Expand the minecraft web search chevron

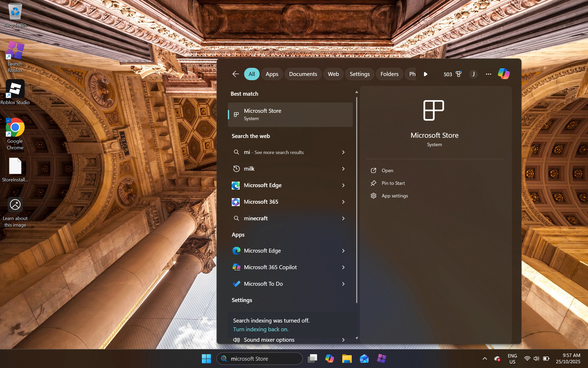[x=343, y=218]
